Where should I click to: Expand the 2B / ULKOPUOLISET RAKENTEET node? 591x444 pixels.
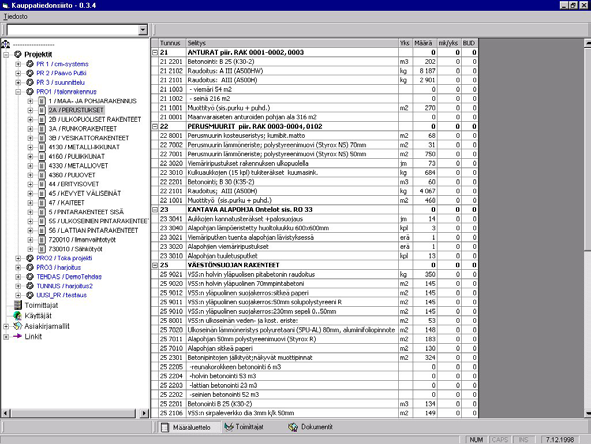(x=30, y=119)
